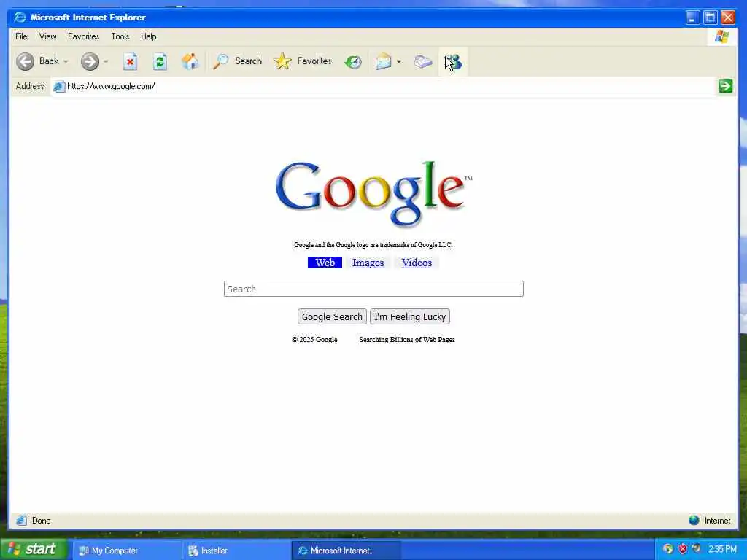
Task: Open the Videos link
Action: [x=417, y=262]
